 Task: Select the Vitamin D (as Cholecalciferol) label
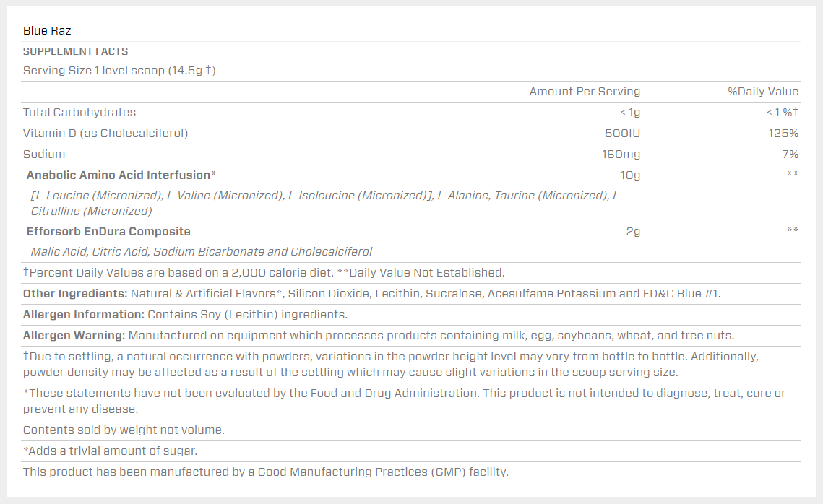(105, 133)
